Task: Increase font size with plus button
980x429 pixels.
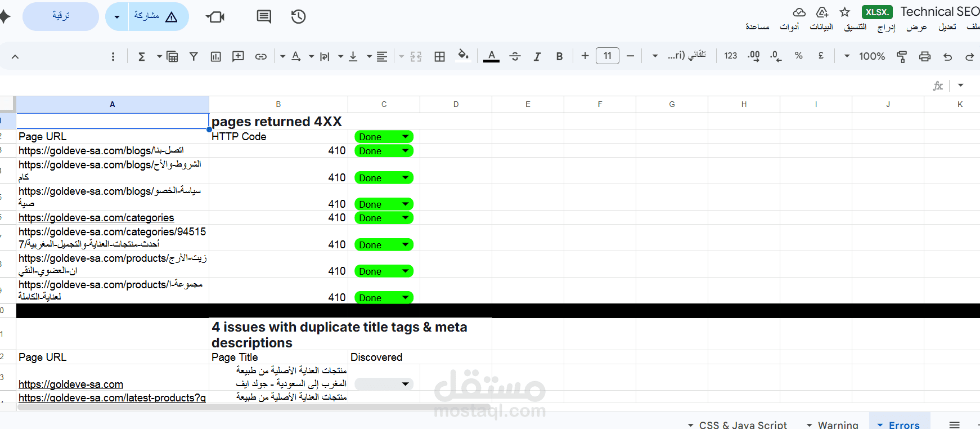Action: 585,56
